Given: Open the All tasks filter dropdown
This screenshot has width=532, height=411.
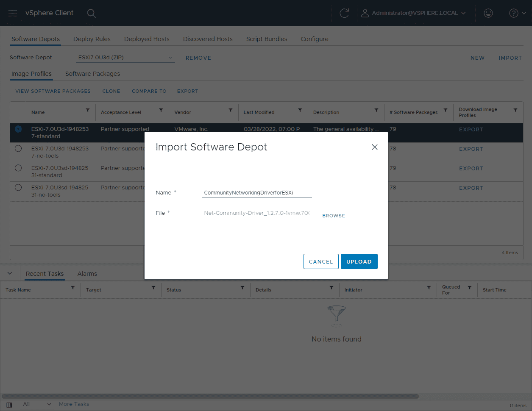Looking at the screenshot, I should (x=37, y=404).
